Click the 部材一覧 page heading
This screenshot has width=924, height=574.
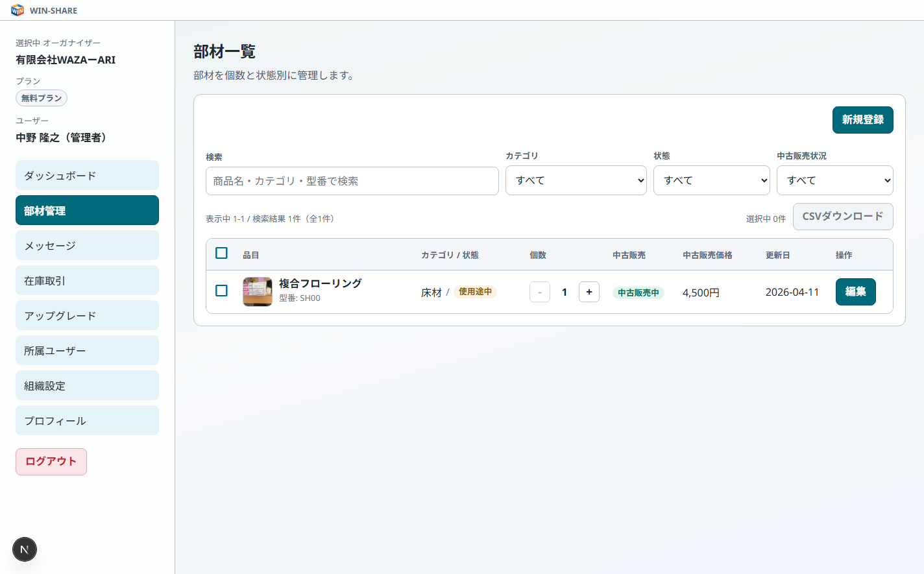(x=225, y=52)
